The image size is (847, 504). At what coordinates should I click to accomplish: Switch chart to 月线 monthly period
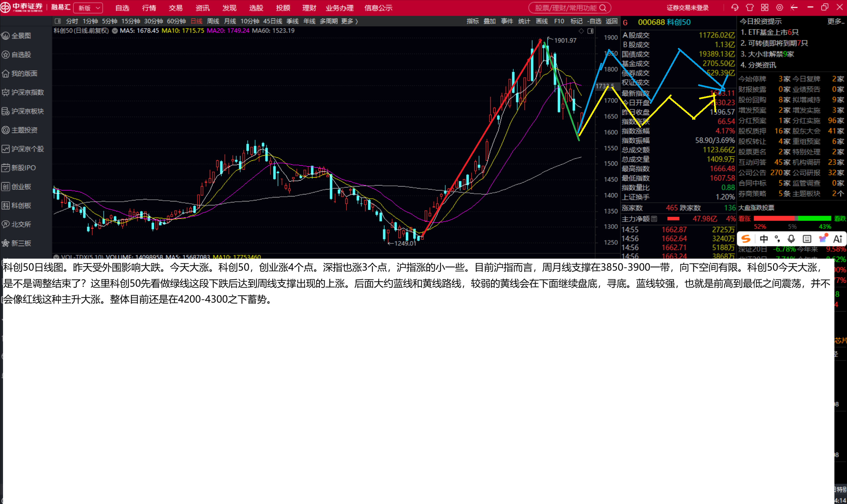230,21
